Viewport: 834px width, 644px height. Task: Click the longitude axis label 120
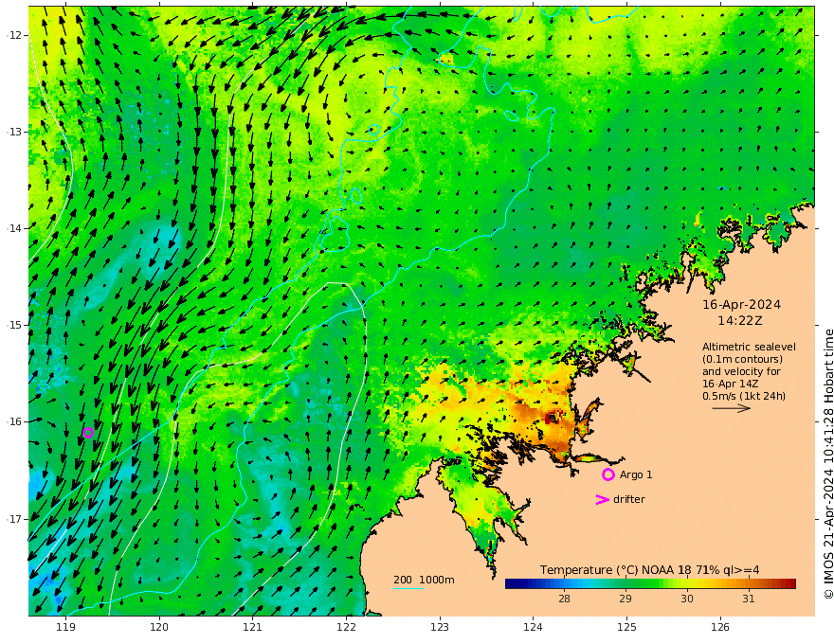point(159,628)
